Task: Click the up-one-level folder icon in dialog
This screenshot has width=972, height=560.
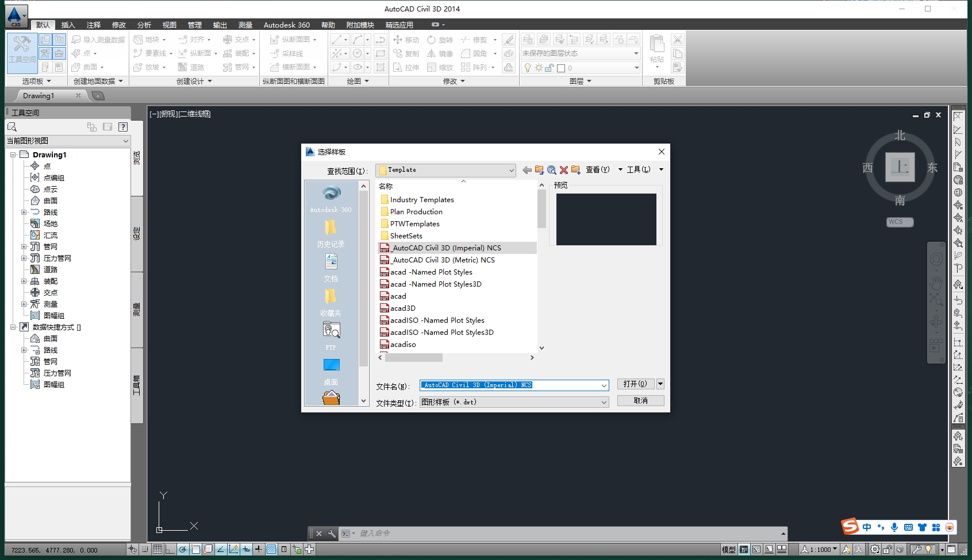Action: [x=539, y=170]
